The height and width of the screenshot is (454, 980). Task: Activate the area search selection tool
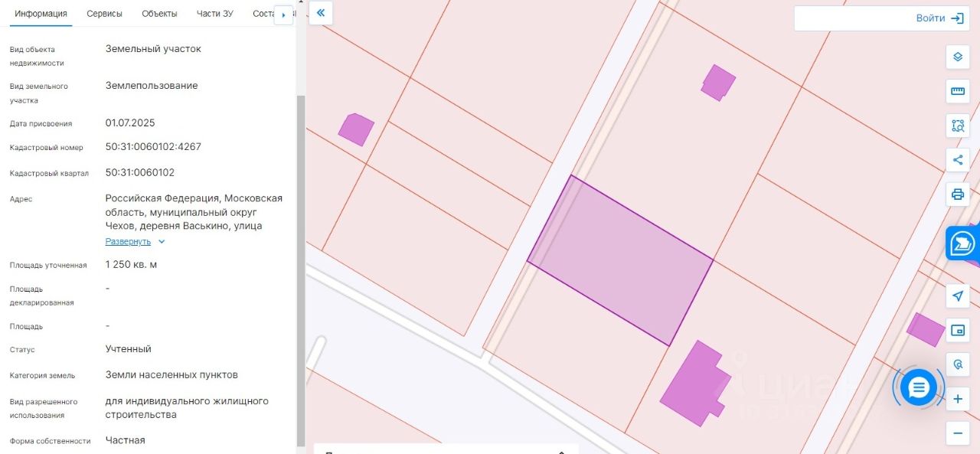957,126
